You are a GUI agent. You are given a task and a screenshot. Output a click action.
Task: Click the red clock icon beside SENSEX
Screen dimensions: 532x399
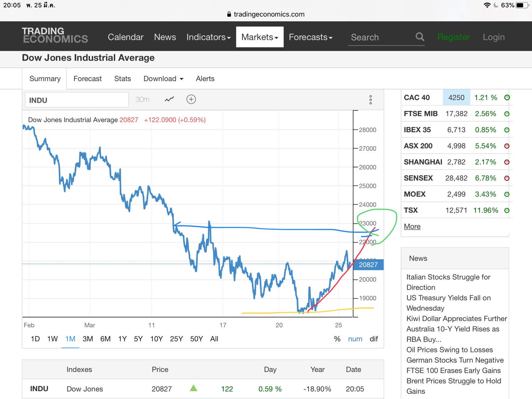click(507, 178)
